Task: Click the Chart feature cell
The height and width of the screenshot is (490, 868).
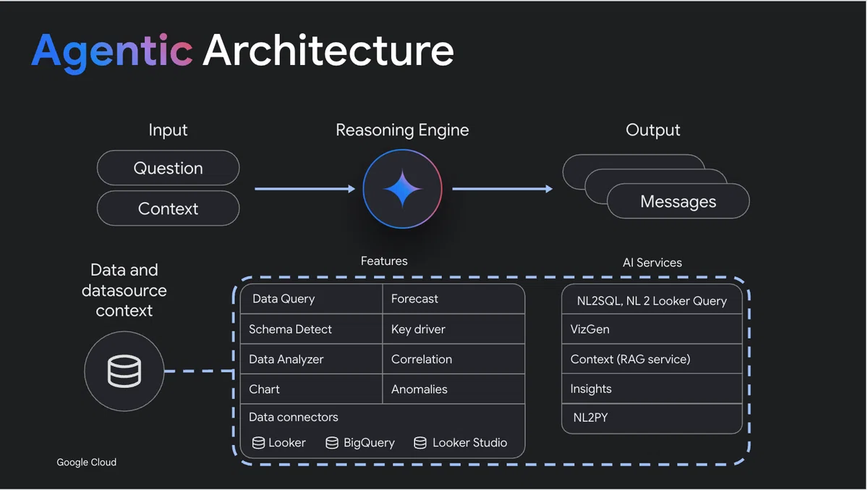Action: coord(311,389)
